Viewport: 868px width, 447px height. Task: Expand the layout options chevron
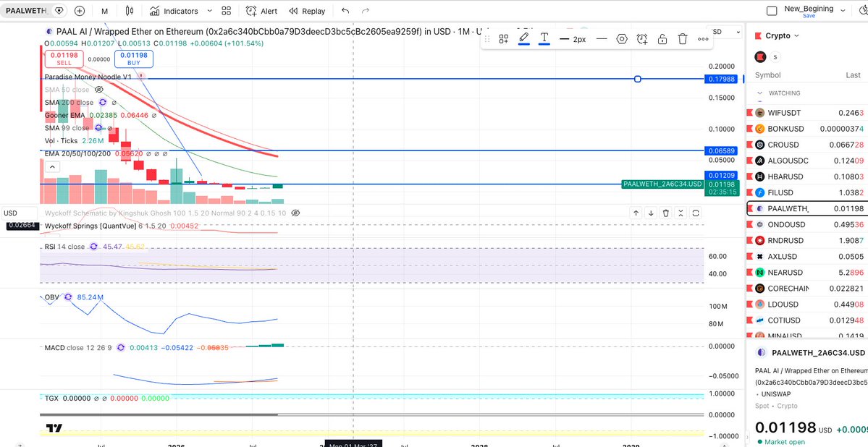[x=843, y=11]
